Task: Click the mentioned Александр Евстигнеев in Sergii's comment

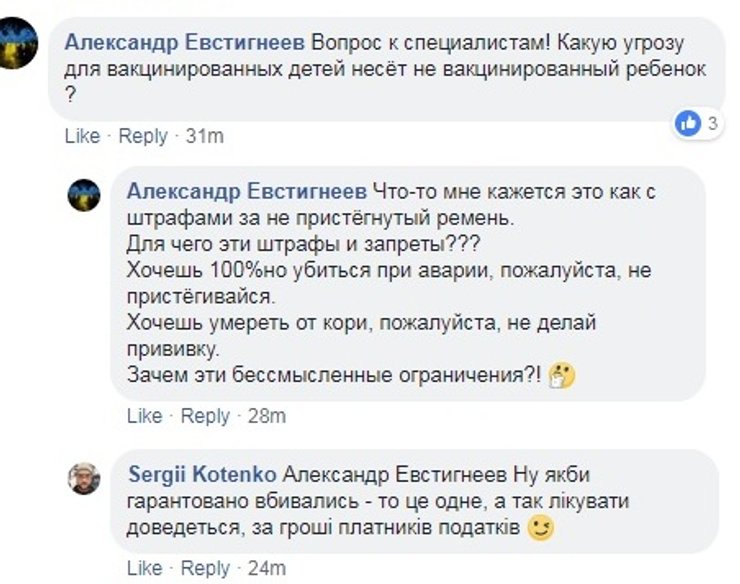Action: 396,473
